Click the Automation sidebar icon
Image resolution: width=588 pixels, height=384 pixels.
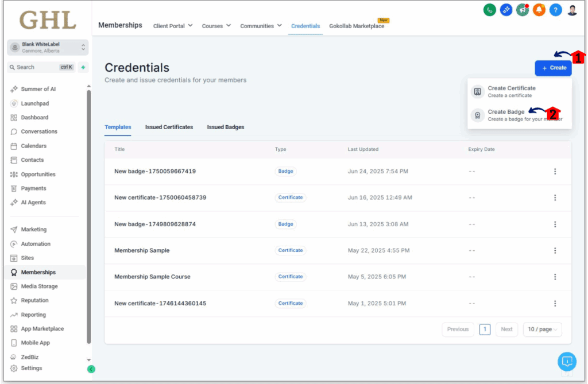(x=14, y=244)
